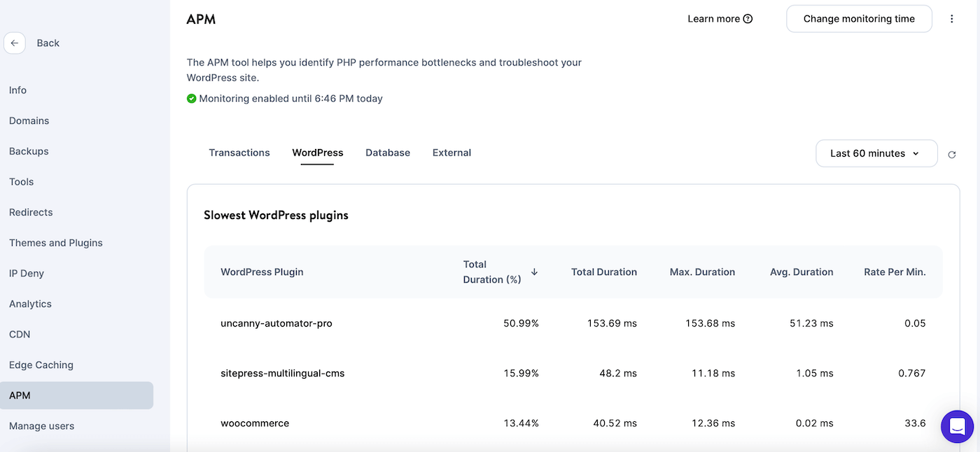Open the three-dot options menu
This screenshot has height=452, width=980.
click(951, 19)
